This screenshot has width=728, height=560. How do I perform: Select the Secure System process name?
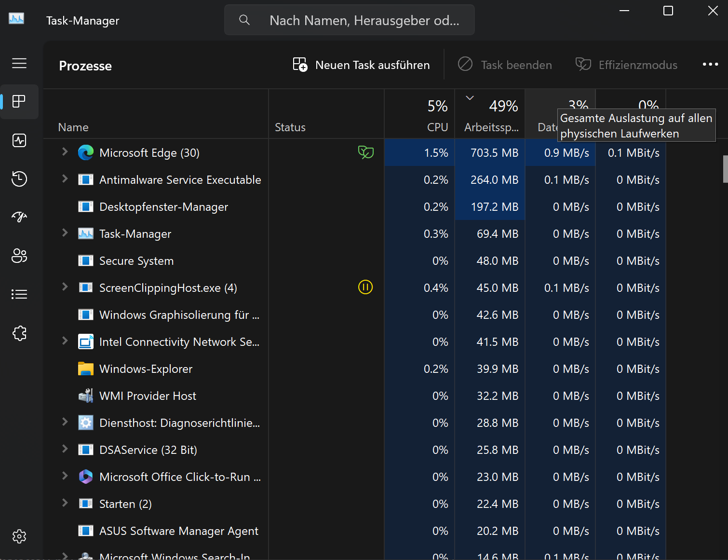(136, 261)
